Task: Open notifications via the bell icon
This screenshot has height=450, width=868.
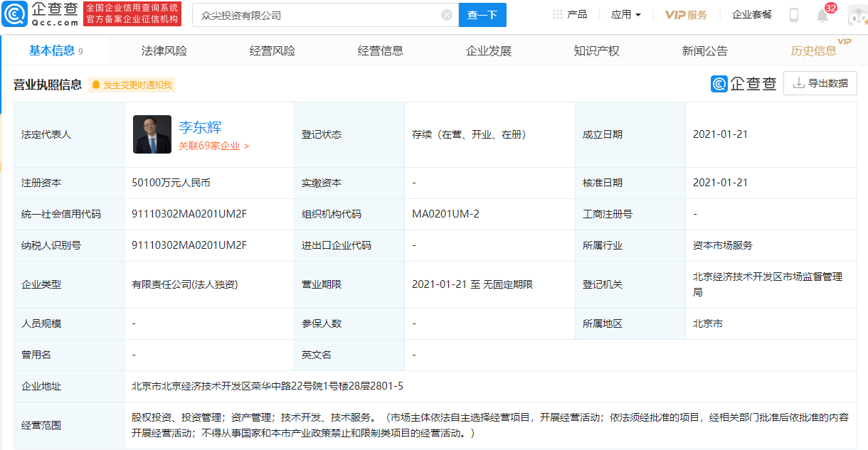Action: 822,14
